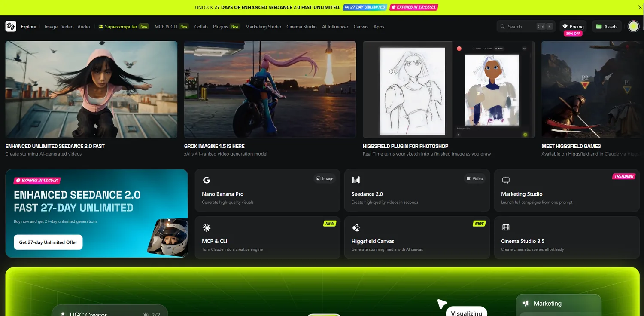This screenshot has height=316, width=644.
Task: Go to AI Influencer in the nav bar
Action: click(x=335, y=27)
